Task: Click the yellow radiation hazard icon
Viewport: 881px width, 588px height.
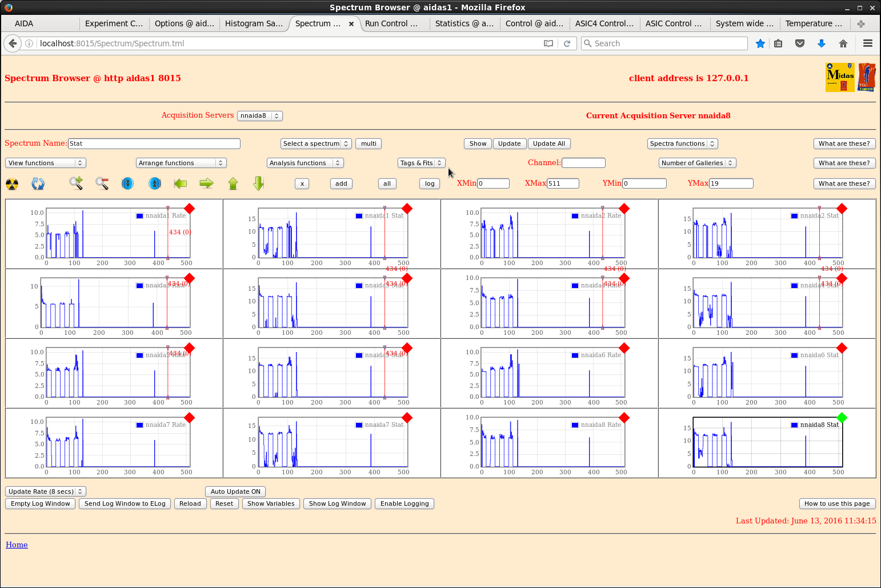Action: coord(12,183)
